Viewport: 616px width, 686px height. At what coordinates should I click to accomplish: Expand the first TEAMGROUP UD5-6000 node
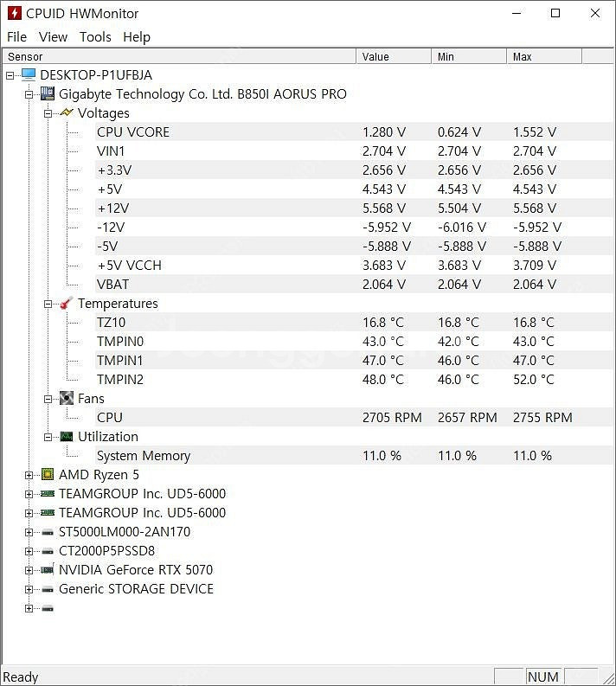(29, 494)
